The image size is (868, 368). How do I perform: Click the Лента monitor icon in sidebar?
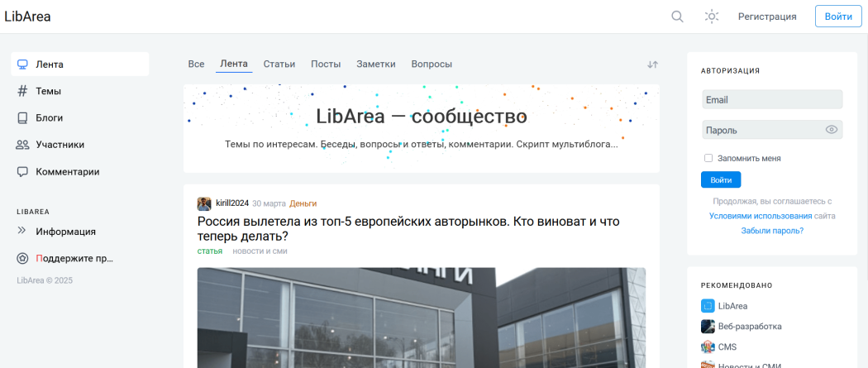(22, 65)
